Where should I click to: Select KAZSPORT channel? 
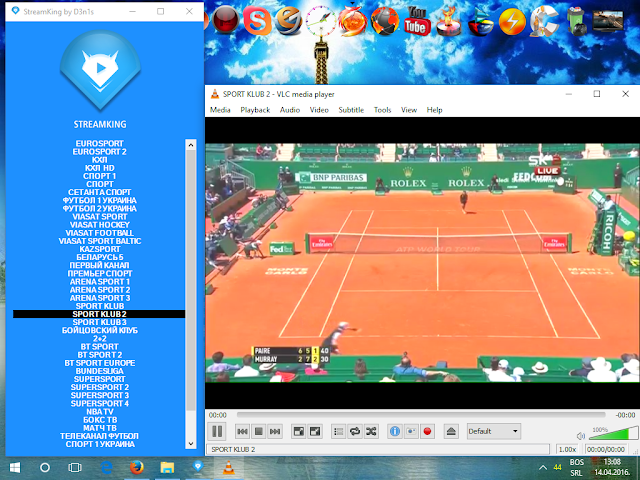pos(99,249)
